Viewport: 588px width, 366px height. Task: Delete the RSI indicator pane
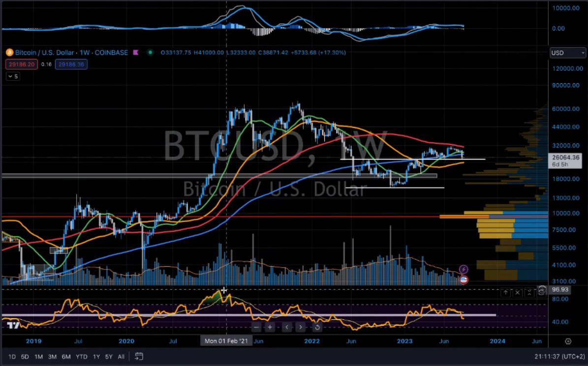point(518,293)
